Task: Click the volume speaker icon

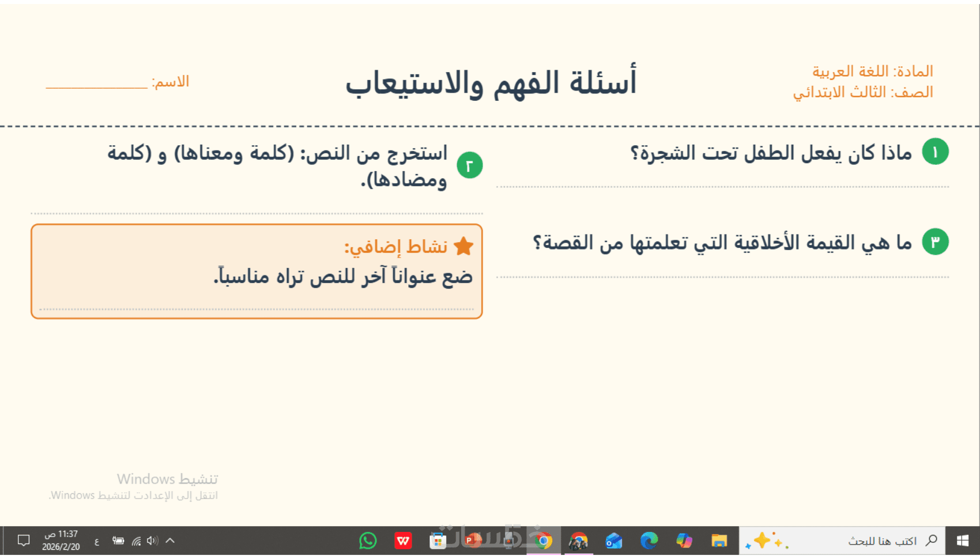Action: 152,541
